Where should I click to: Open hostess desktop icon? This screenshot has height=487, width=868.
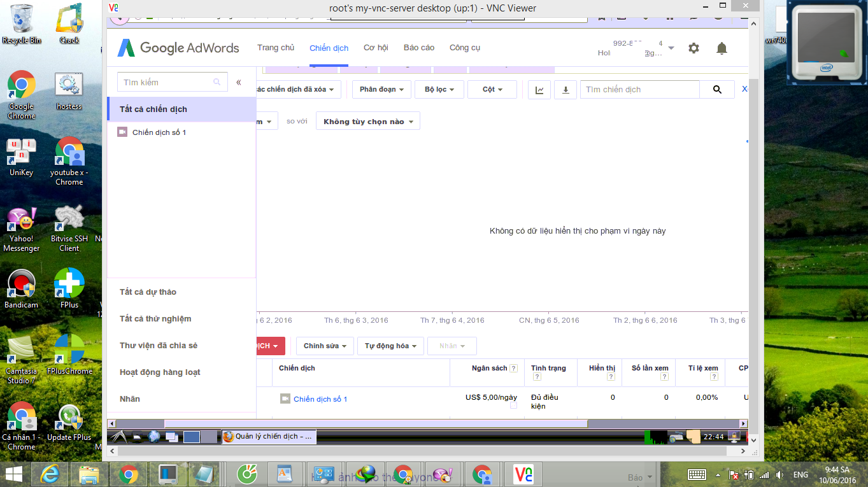[x=69, y=92]
